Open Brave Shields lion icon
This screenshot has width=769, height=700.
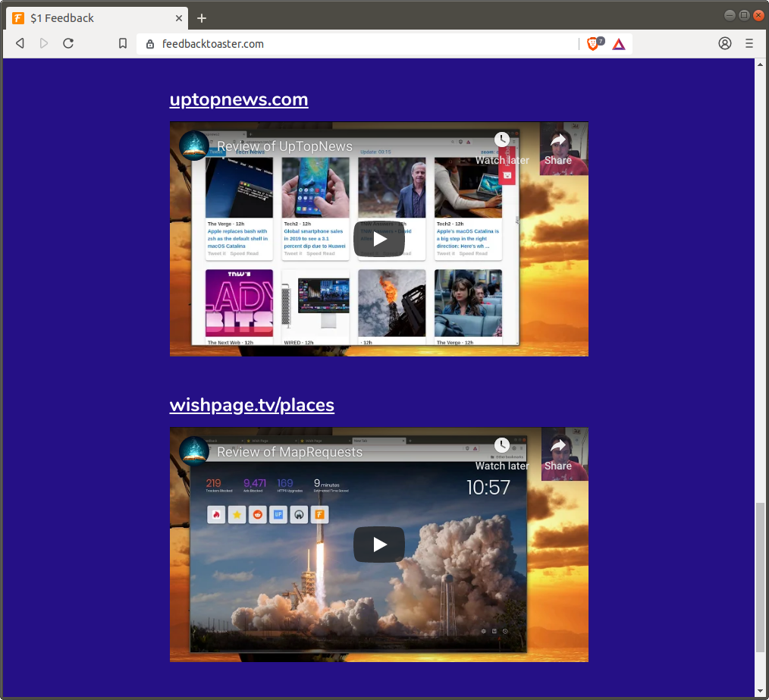click(x=593, y=44)
